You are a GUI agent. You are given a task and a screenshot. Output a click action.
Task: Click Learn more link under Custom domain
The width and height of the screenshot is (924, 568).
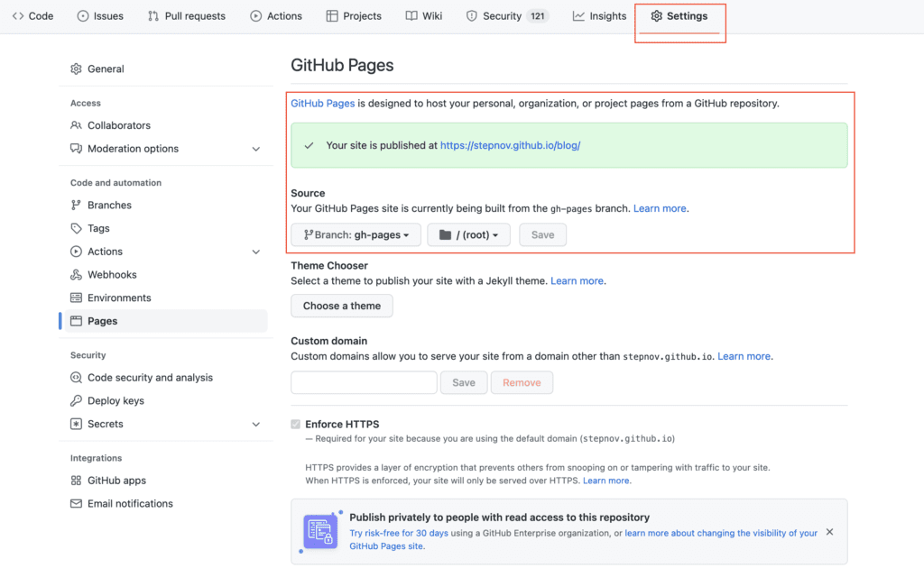point(744,356)
